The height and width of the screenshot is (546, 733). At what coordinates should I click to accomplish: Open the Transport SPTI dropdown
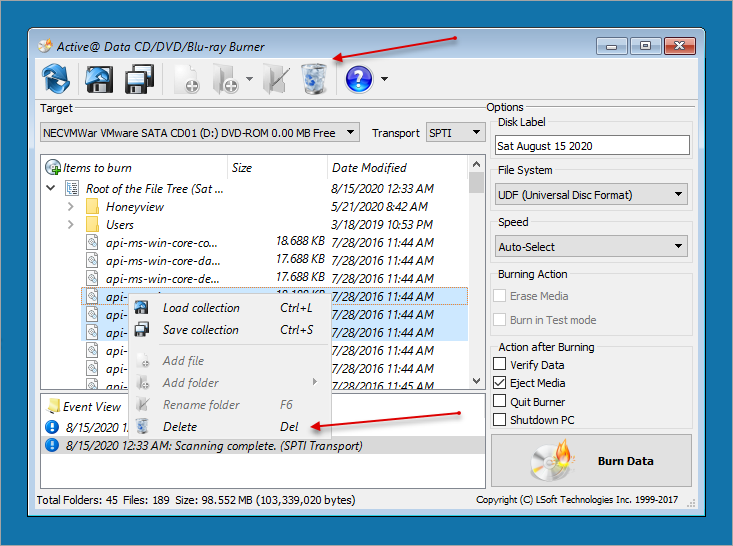[455, 133]
